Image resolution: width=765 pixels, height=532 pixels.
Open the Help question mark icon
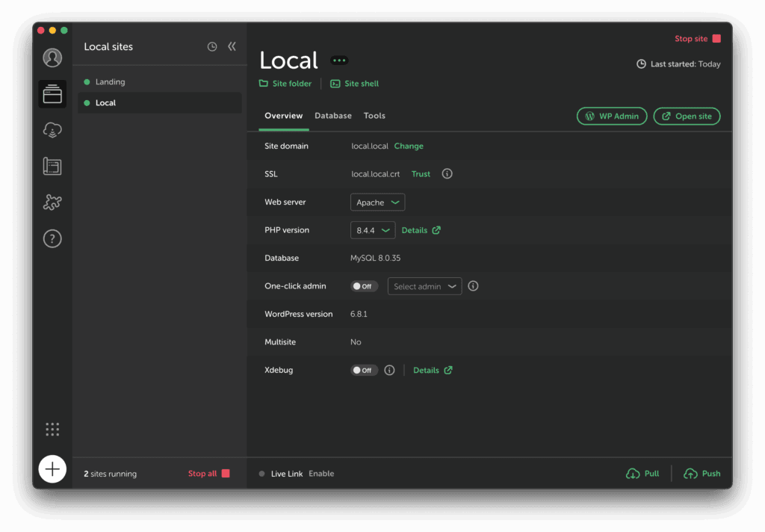point(52,238)
